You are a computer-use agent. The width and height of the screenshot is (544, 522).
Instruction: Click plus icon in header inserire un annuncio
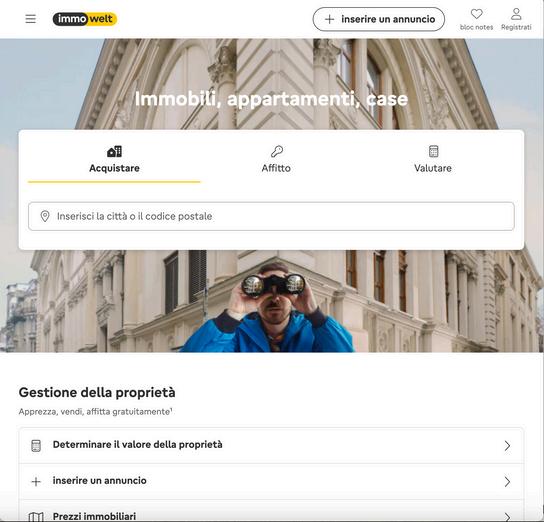coord(329,19)
